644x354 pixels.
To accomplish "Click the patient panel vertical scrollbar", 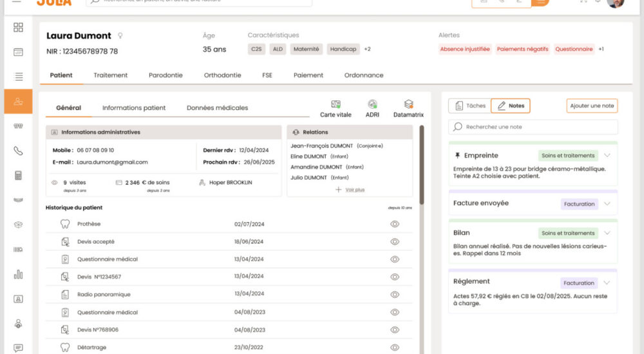I will coord(421,165).
